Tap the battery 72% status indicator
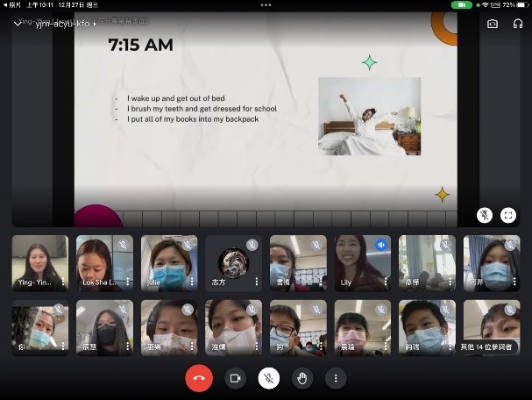The width and height of the screenshot is (532, 400). pyautogui.click(x=514, y=4)
